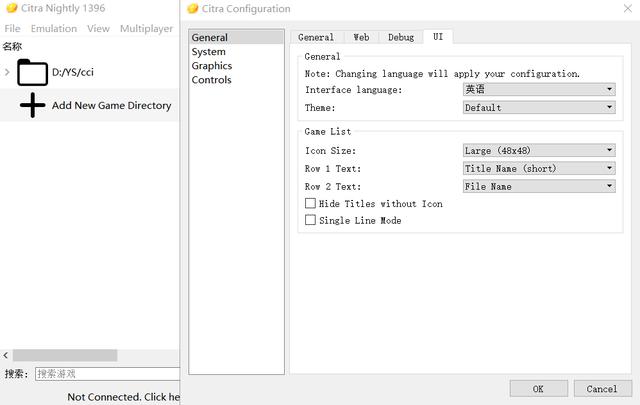The height and width of the screenshot is (405, 640).
Task: Click the Hide Titles without Icon label
Action: tap(380, 204)
